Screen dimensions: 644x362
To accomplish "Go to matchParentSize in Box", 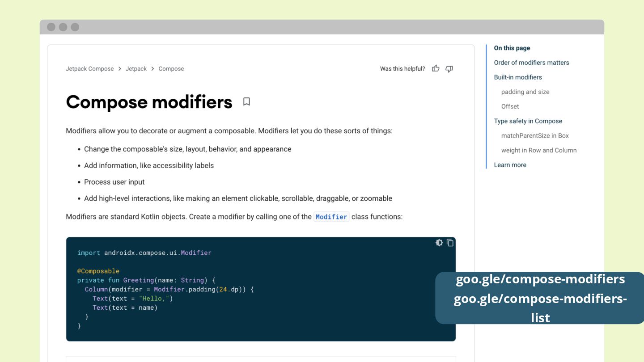I will (x=535, y=136).
